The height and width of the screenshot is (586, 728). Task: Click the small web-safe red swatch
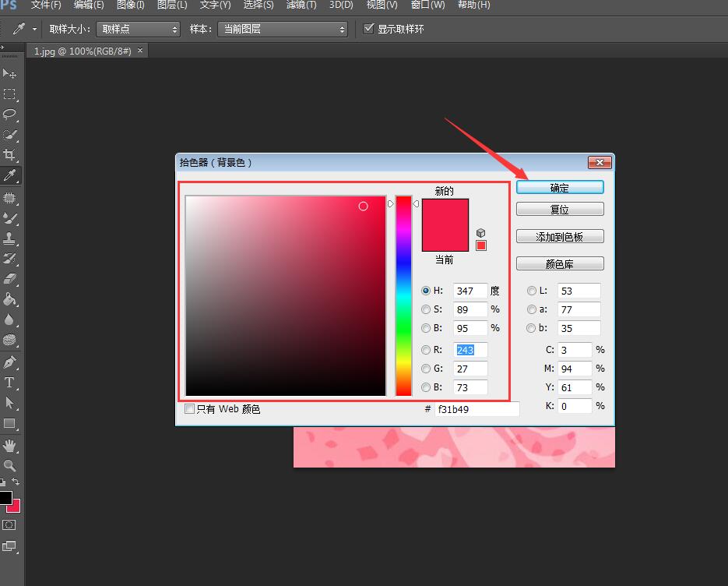coord(481,245)
